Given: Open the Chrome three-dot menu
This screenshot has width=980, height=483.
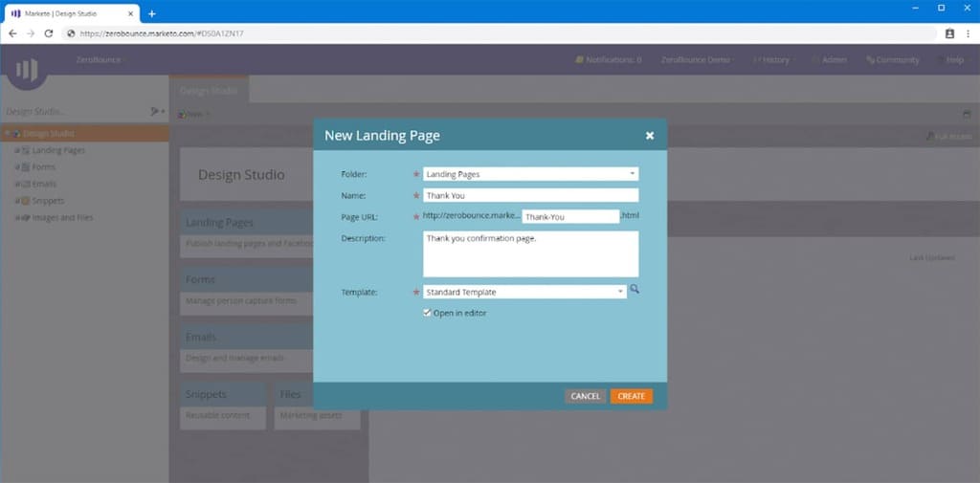Looking at the screenshot, I should click(x=968, y=33).
